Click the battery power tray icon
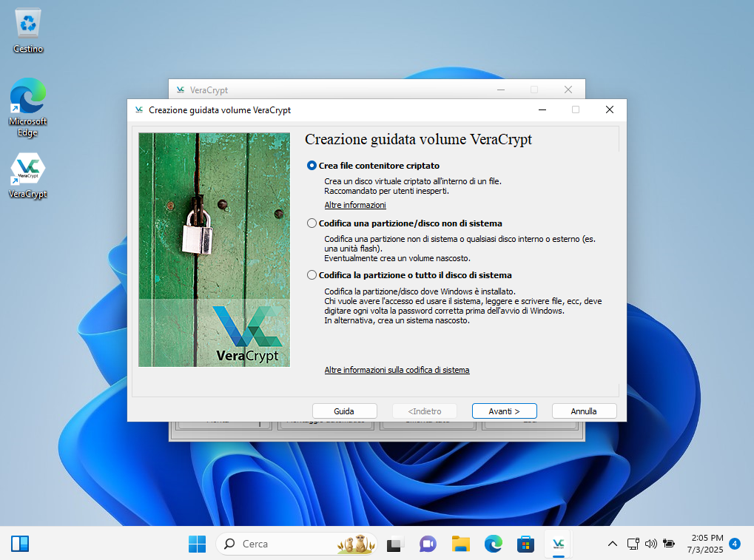The image size is (754, 560). click(x=668, y=544)
